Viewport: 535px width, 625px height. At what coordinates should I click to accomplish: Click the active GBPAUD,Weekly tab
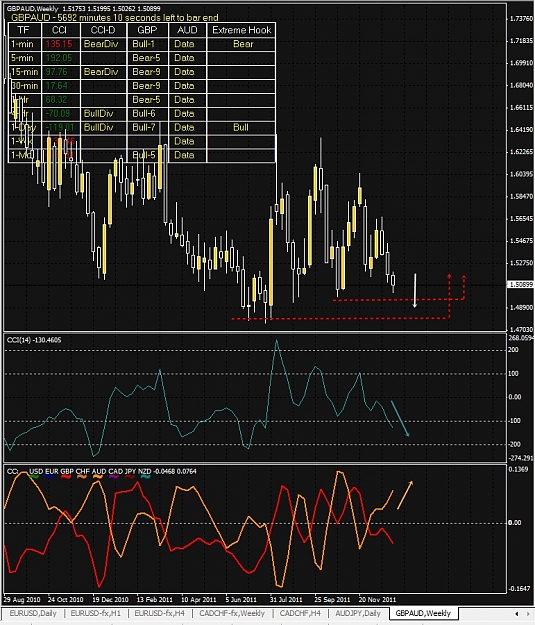point(423,613)
